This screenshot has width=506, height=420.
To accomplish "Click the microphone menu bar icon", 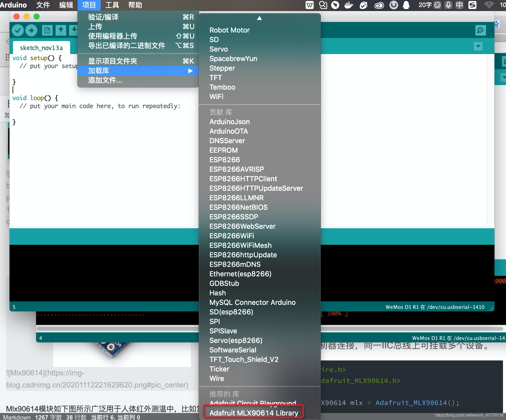I will coord(448,5).
